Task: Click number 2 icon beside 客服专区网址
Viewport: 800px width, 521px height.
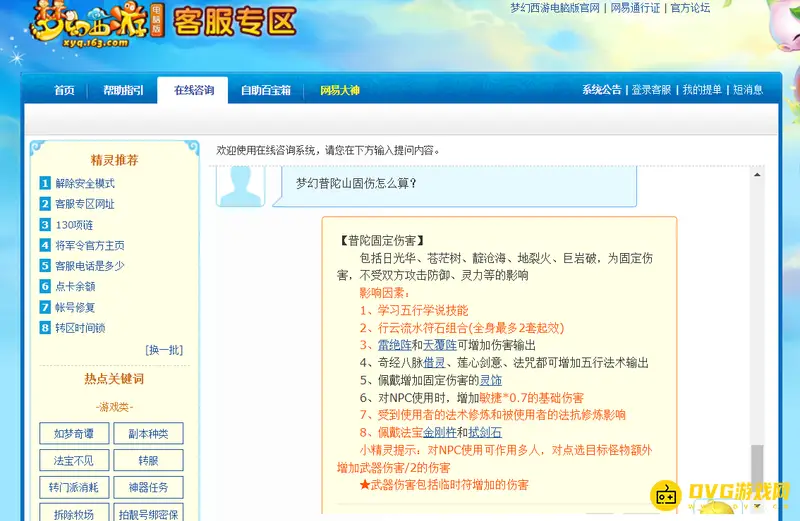Action: (x=45, y=204)
